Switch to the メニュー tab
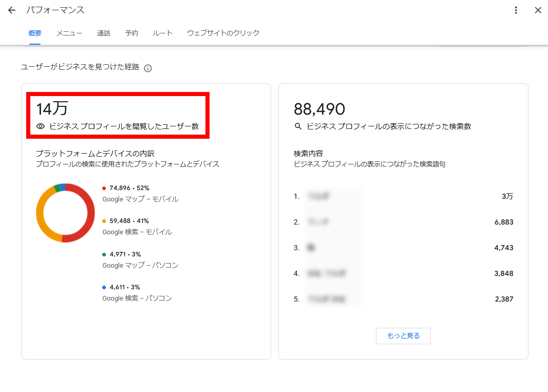The height and width of the screenshot is (392, 548). [69, 33]
